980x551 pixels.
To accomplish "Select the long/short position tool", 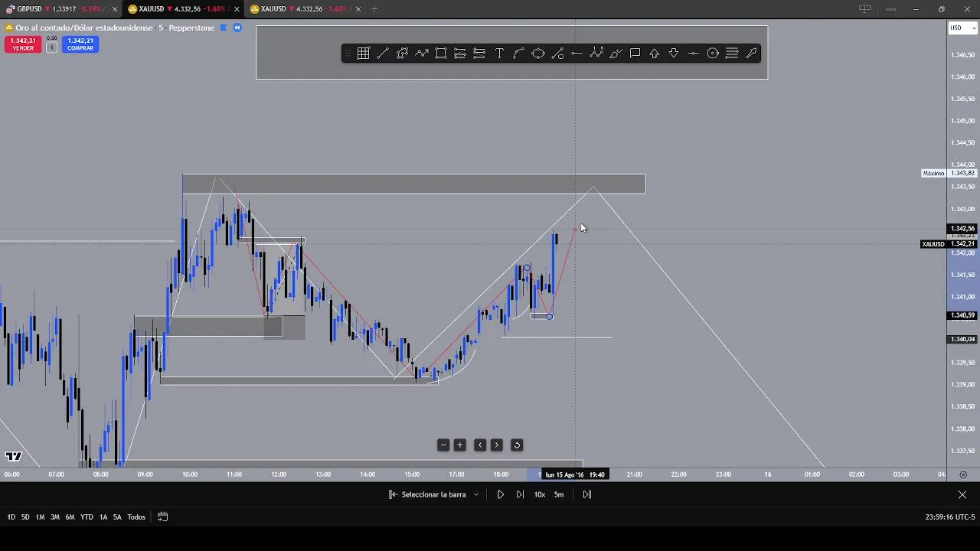I will (x=460, y=54).
